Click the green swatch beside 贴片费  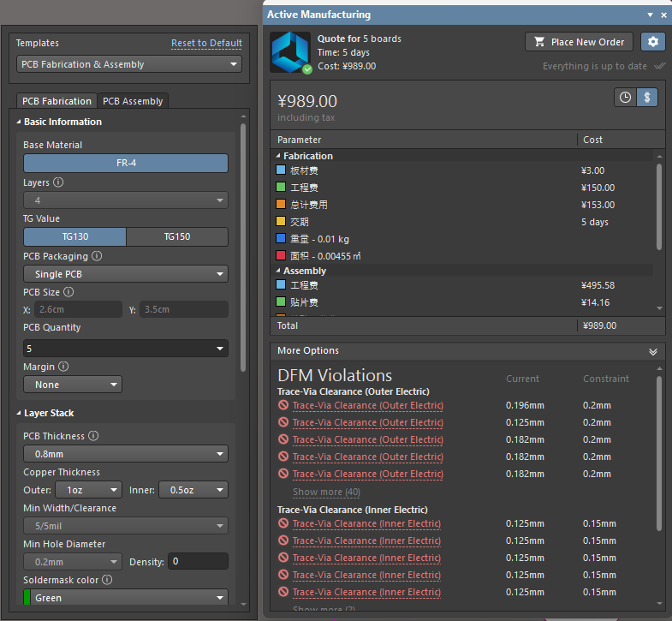[281, 302]
